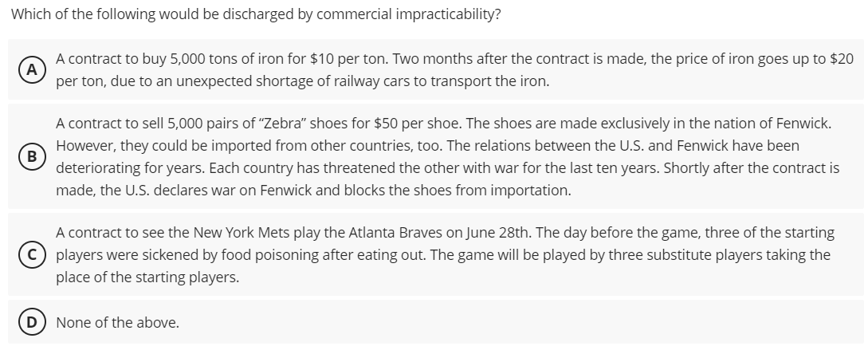Click the line starting "A contract to sell 5,000 pairs"
Image resolution: width=868 pixels, height=350 pixels.
[x=444, y=124]
